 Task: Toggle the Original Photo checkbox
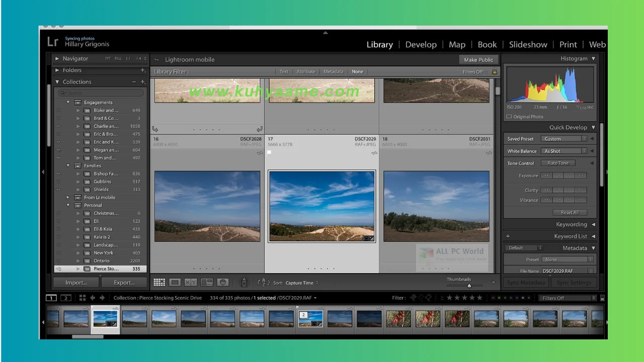coord(509,117)
